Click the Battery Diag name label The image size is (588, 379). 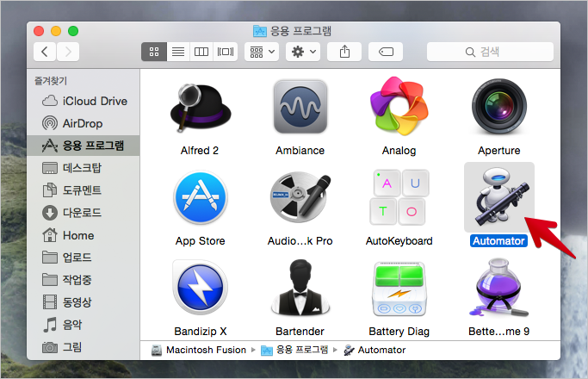coord(399,332)
